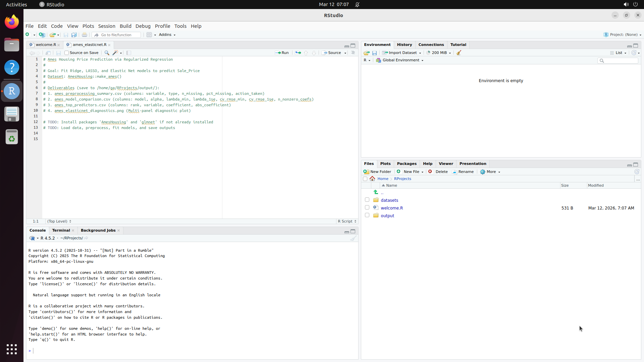Image resolution: width=644 pixels, height=362 pixels.
Task: Open the Global Environment dropdown
Action: click(x=399, y=60)
